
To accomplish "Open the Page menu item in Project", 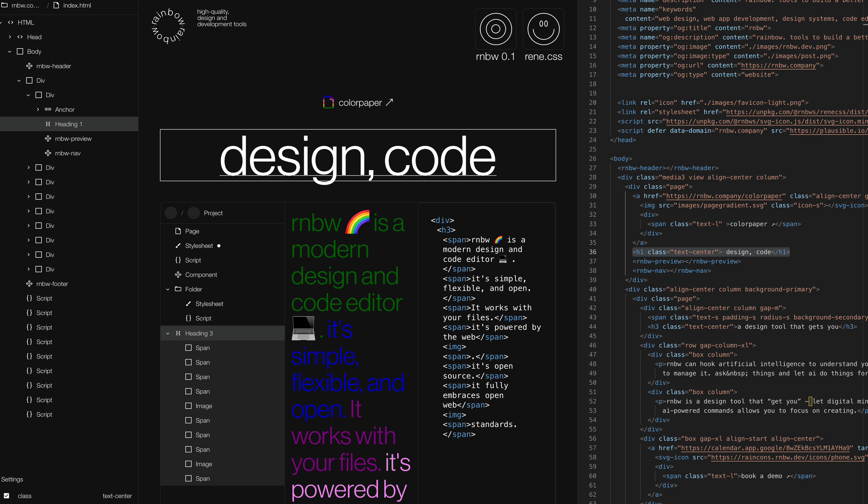I will click(x=191, y=231).
